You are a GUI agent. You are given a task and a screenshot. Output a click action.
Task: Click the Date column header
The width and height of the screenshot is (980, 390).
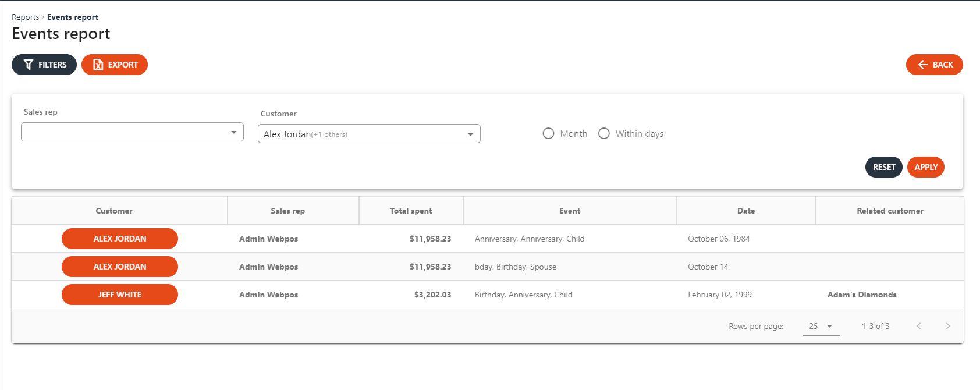coord(745,211)
